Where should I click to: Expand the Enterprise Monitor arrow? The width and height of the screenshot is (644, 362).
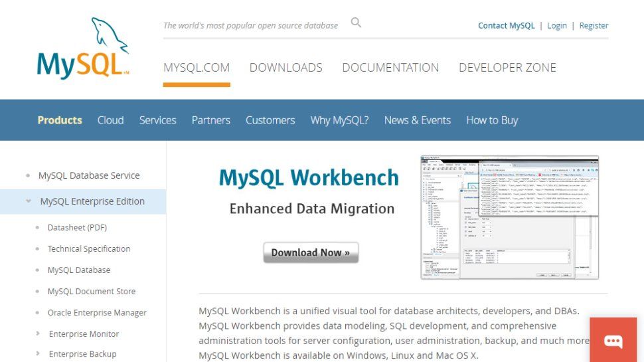(x=38, y=333)
